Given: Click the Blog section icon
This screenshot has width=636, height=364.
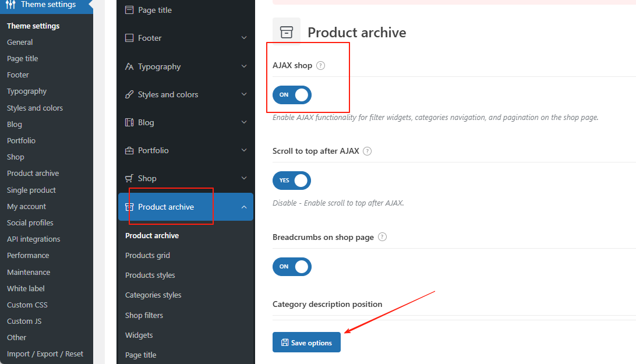Looking at the screenshot, I should 129,122.
